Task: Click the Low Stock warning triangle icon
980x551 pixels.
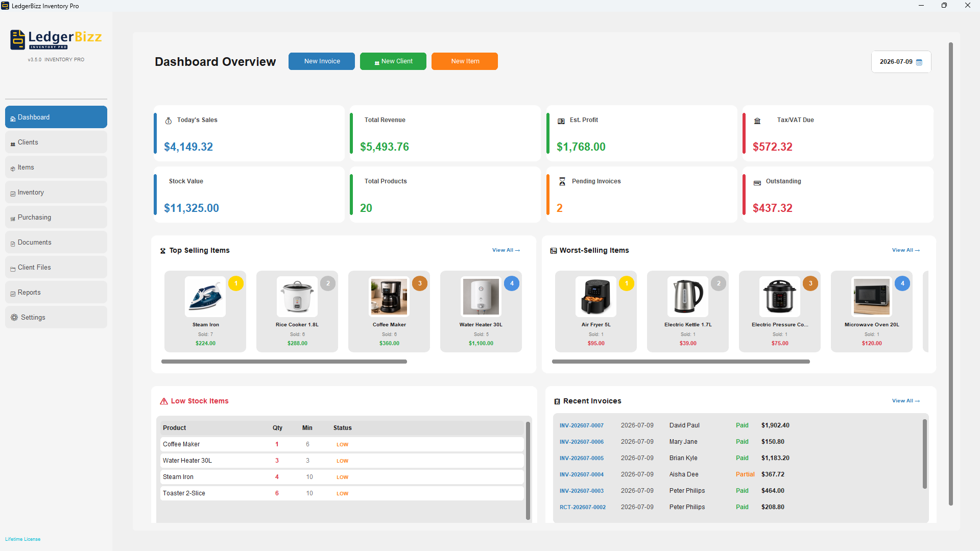Action: coord(164,401)
